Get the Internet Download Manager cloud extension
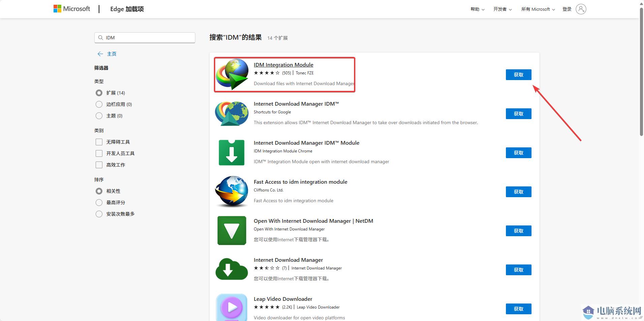This screenshot has width=644, height=321. 518,270
